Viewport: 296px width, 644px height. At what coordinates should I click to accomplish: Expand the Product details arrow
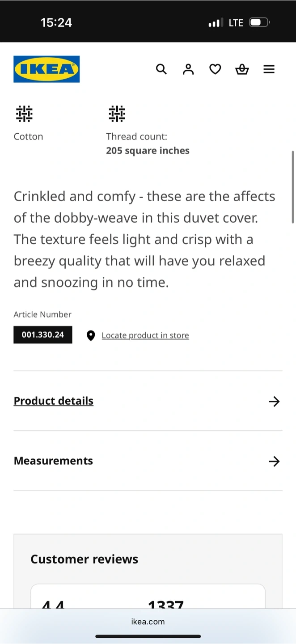pos(274,401)
